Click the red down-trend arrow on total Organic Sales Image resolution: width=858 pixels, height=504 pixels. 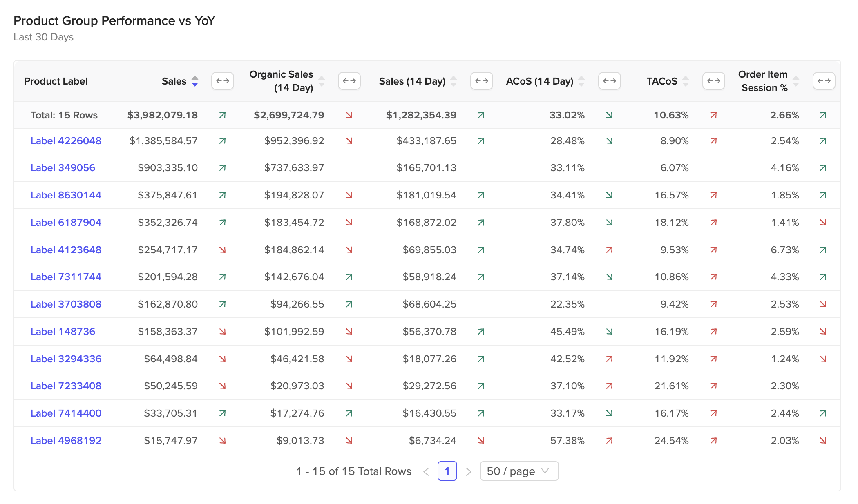(x=349, y=115)
